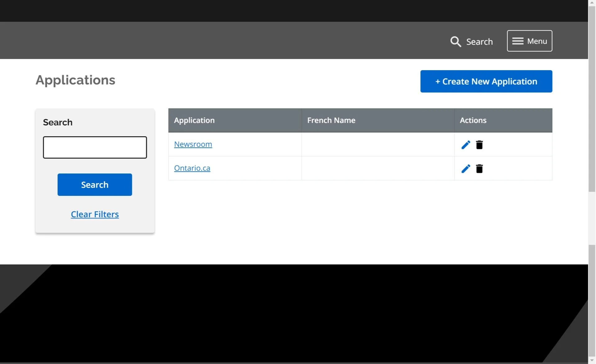Open the Menu button in header

[x=529, y=41]
